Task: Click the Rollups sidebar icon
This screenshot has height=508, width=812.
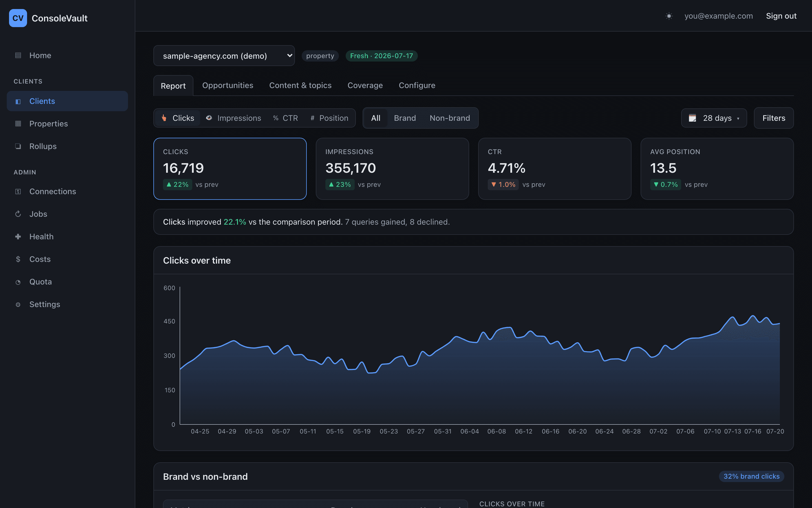Action: (x=18, y=146)
